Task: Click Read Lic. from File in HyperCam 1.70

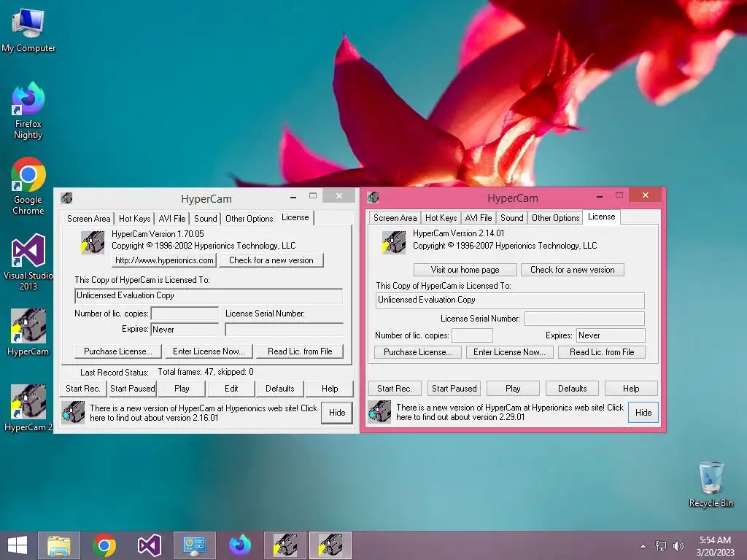Action: click(x=300, y=351)
